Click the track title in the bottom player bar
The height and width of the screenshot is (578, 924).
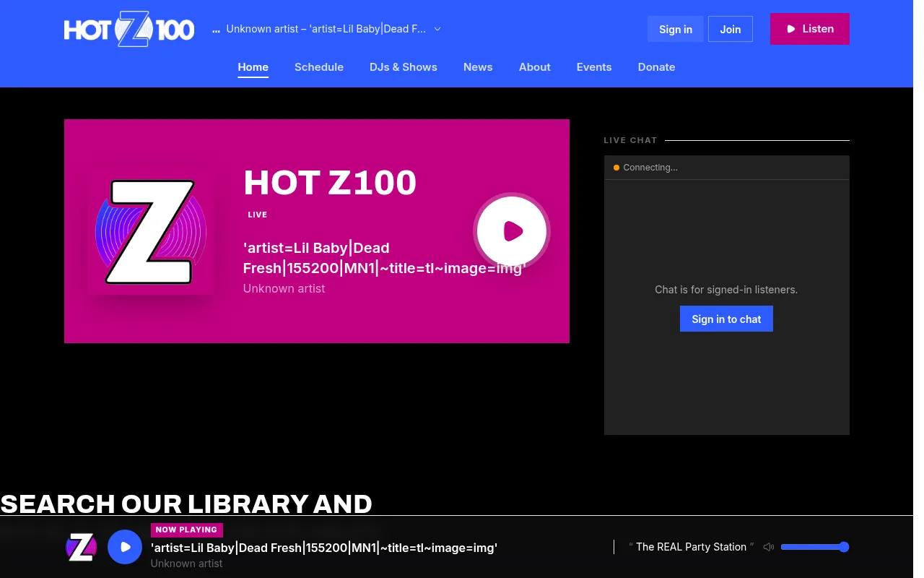324,548
